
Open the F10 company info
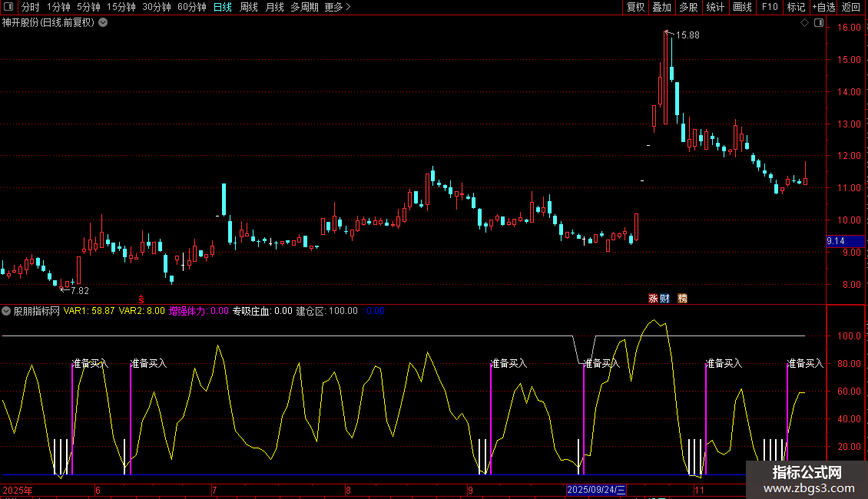coord(769,8)
